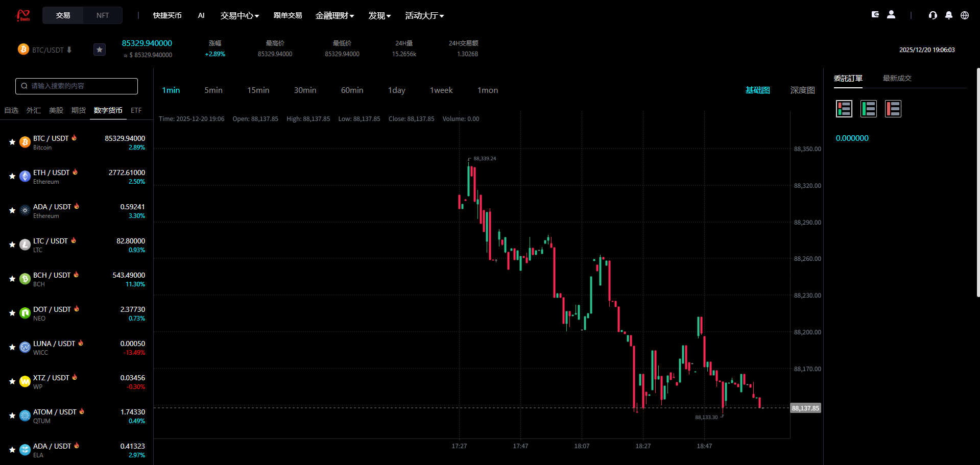This screenshot has height=465, width=980.
Task: Expand the 活动大厅 dropdown
Action: [424, 15]
